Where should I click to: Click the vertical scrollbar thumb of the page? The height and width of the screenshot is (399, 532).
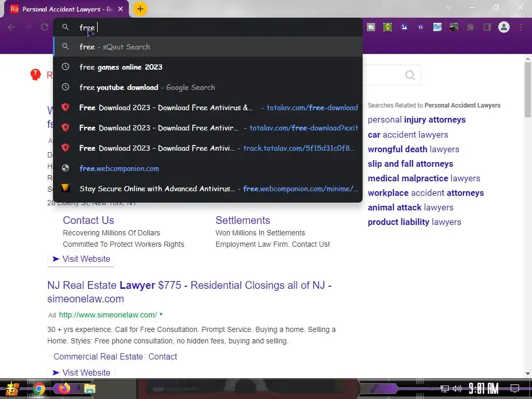click(528, 90)
